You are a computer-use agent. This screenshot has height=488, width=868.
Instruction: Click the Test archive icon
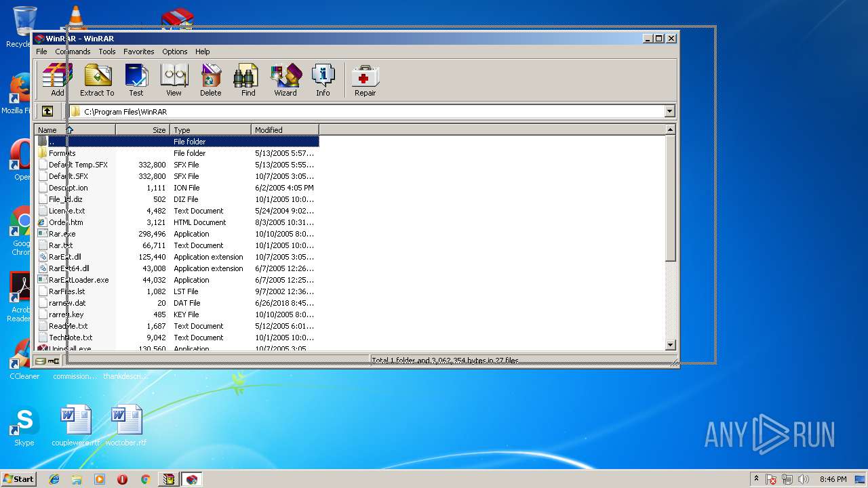136,81
